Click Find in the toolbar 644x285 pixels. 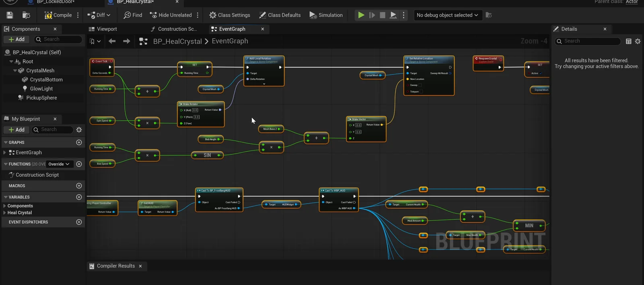[133, 15]
